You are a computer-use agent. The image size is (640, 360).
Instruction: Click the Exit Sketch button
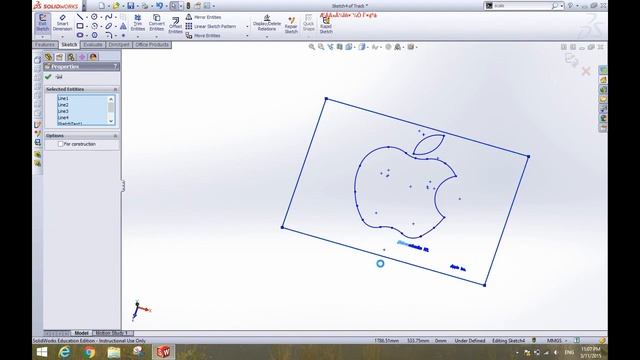coord(42,22)
